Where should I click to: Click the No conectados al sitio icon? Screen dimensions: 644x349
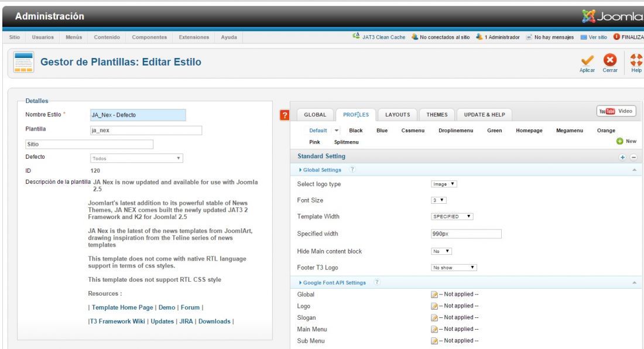tap(415, 36)
